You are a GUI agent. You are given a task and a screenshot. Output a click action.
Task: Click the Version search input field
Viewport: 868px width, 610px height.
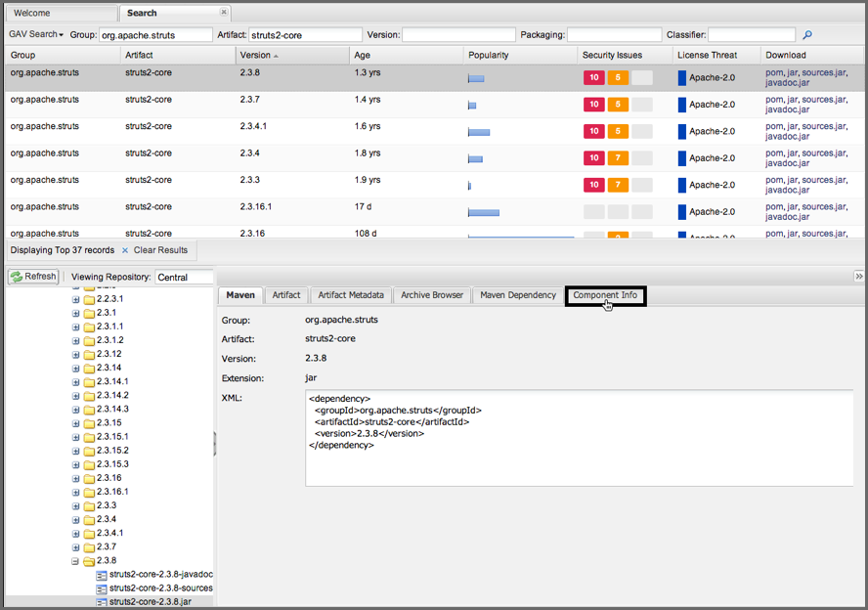[x=458, y=35]
